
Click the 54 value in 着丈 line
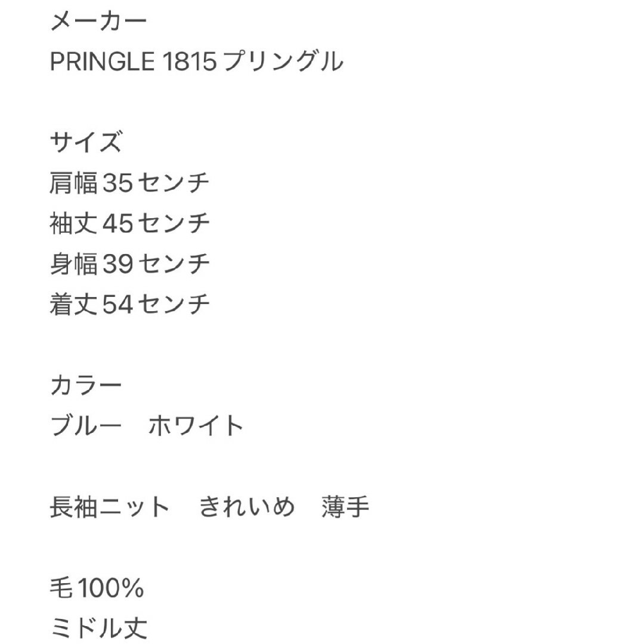pyautogui.click(x=117, y=304)
